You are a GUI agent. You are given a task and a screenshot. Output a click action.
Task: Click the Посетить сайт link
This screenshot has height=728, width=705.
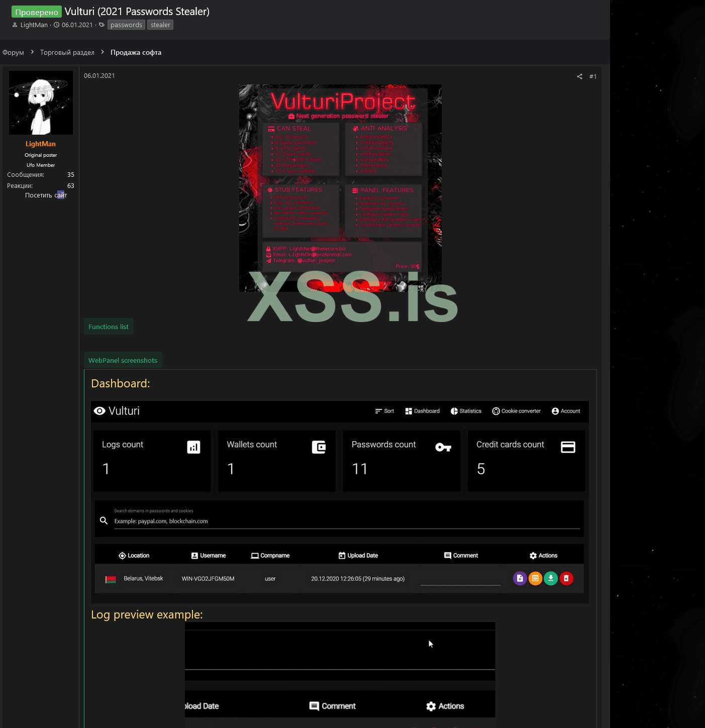pos(46,195)
